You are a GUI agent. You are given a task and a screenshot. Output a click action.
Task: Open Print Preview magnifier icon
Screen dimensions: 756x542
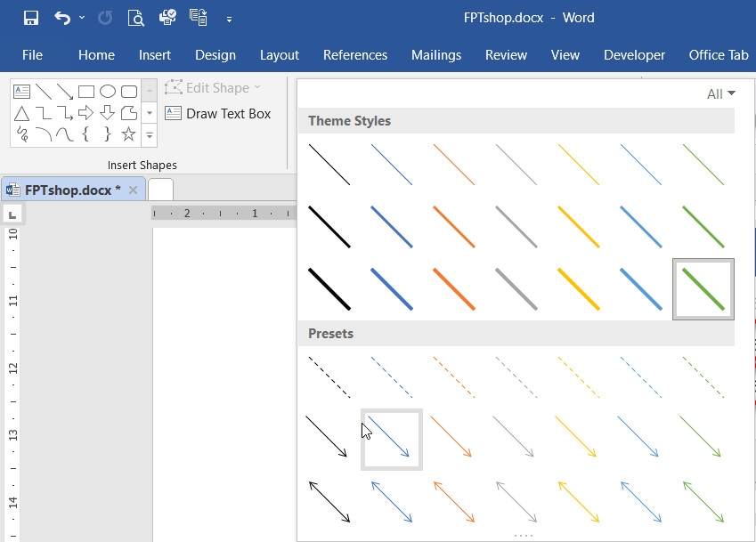click(136, 19)
